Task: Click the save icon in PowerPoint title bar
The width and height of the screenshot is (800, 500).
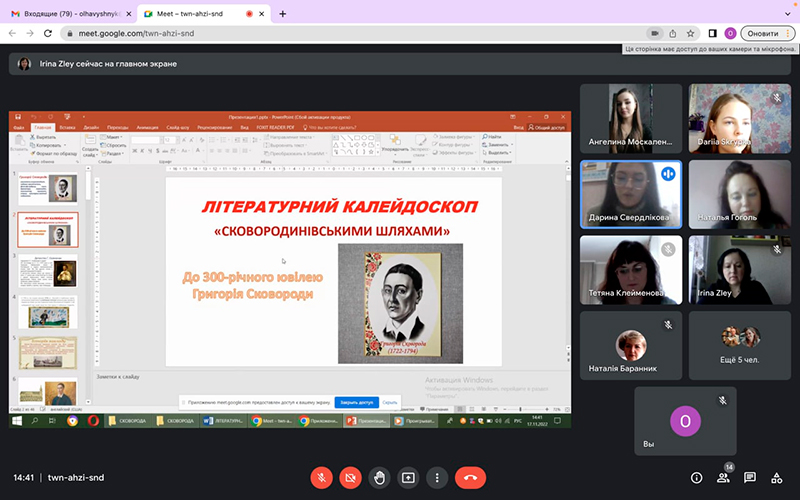Action: click(x=17, y=117)
